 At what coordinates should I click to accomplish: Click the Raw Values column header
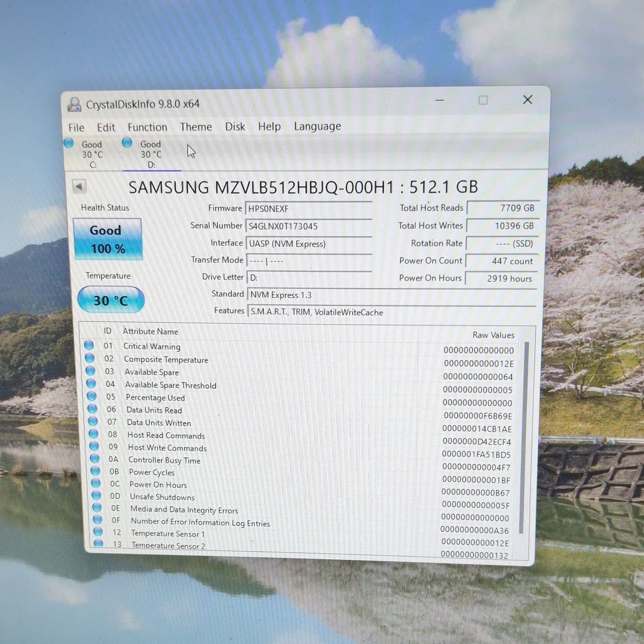[493, 335]
